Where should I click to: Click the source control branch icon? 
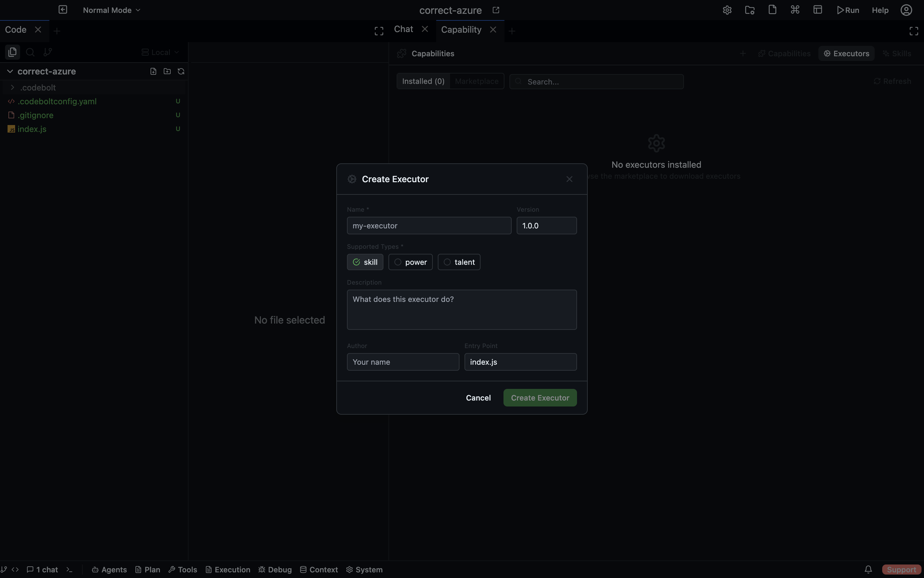(x=48, y=52)
